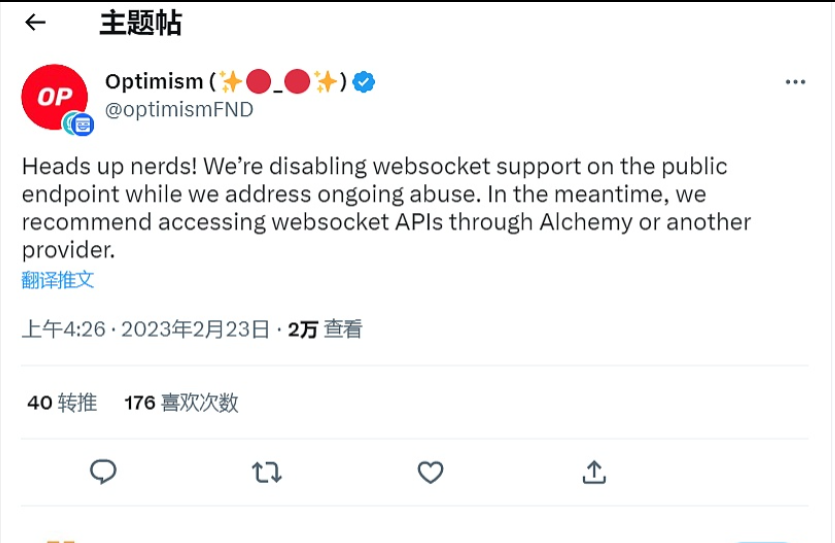
Task: Click the reply speech bubble icon
Action: pos(103,471)
